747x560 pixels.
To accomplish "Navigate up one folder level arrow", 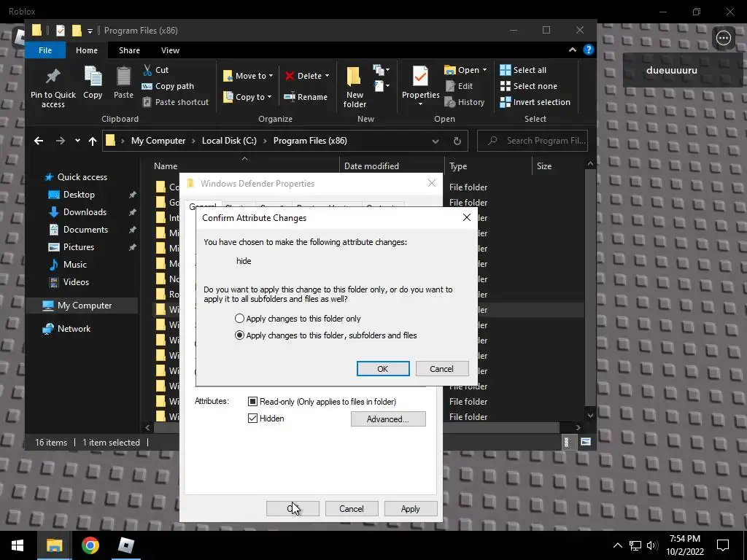I will 93,141.
